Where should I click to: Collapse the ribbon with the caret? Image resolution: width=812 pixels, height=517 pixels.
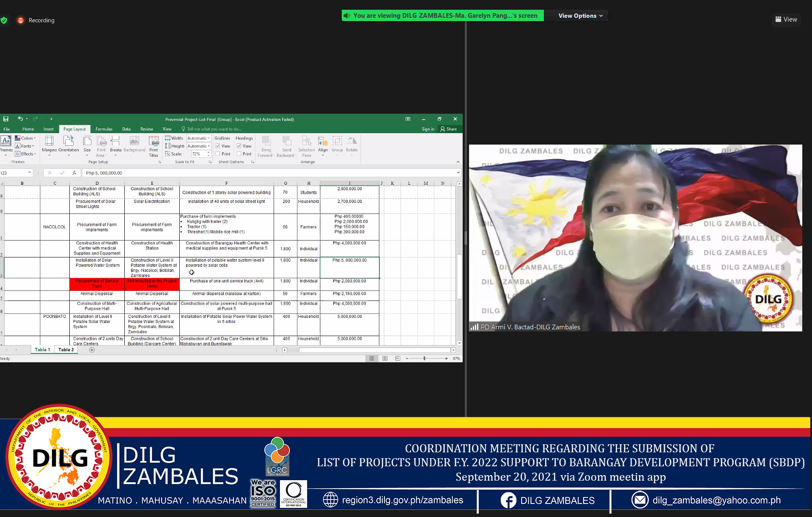click(x=458, y=162)
